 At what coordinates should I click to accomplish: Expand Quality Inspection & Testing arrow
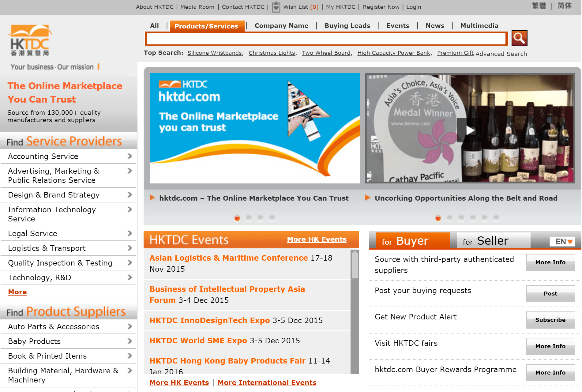[130, 263]
